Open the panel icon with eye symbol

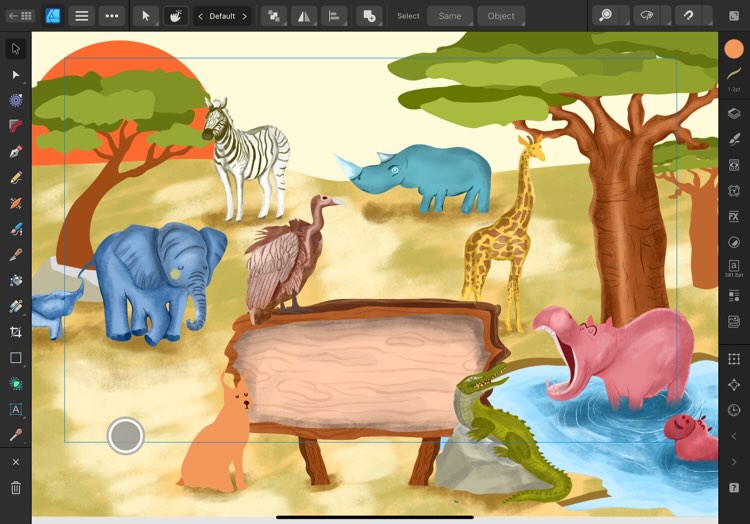click(x=734, y=165)
